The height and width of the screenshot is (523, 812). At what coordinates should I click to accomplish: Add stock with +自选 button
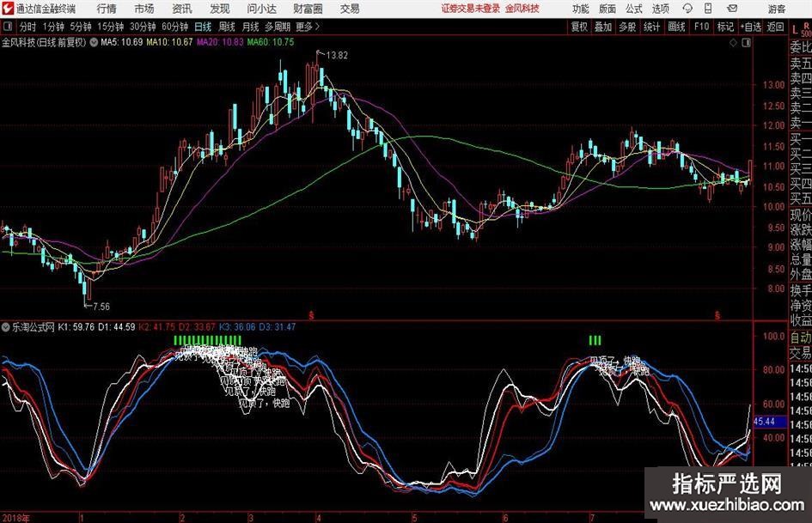tap(751, 27)
